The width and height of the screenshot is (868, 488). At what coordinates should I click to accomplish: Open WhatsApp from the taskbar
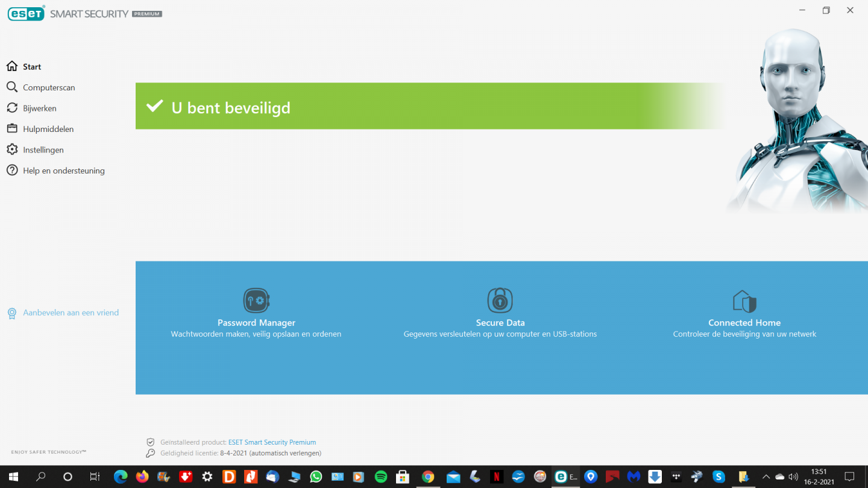tap(316, 477)
